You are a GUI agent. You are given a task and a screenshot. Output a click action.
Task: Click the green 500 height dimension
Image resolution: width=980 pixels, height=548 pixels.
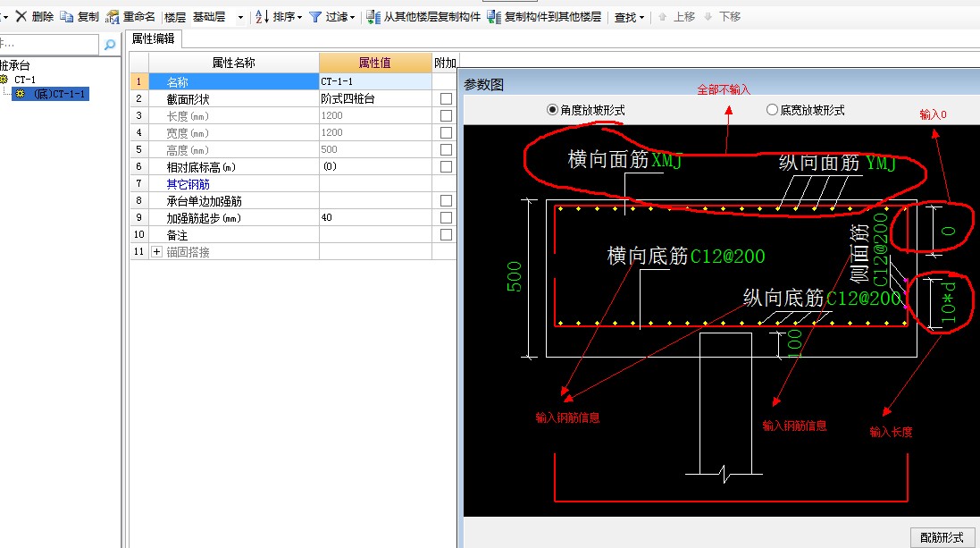pyautogui.click(x=514, y=277)
